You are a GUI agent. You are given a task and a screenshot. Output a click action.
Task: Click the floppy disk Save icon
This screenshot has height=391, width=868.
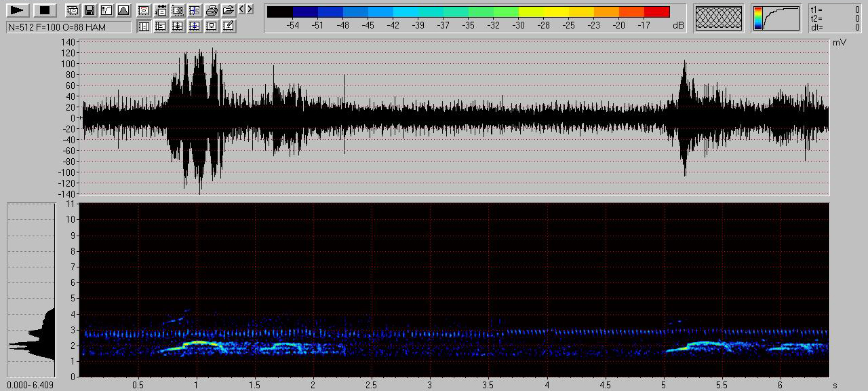coord(90,10)
